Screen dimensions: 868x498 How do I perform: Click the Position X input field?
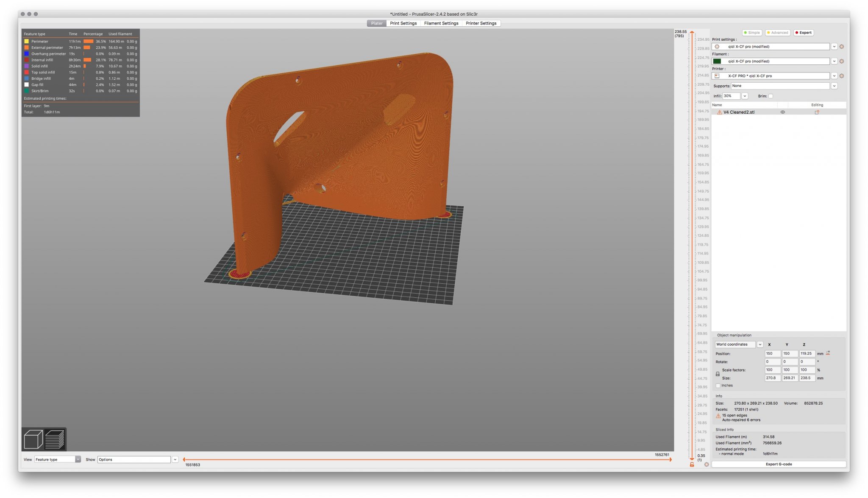click(772, 353)
